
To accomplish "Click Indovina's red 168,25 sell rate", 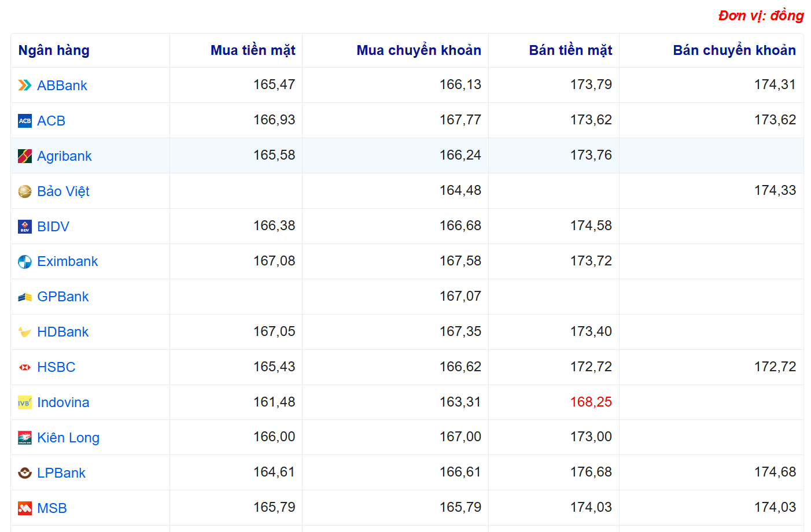I will (591, 402).
